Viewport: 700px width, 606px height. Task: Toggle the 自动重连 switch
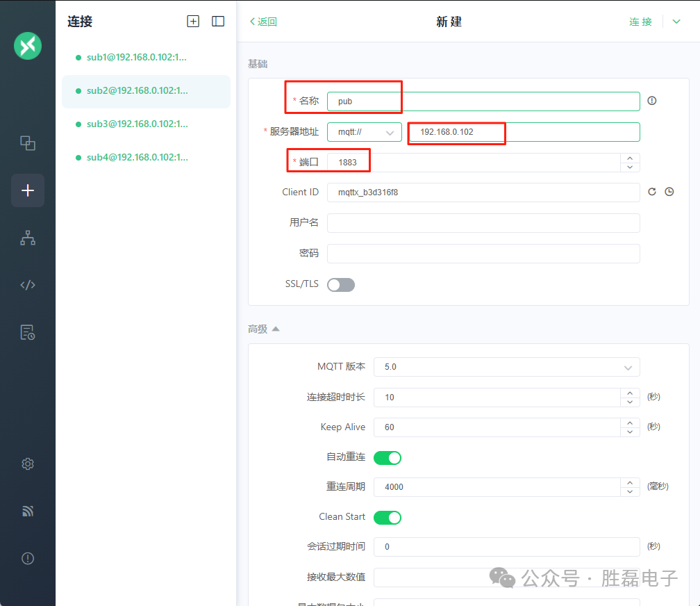(x=387, y=458)
